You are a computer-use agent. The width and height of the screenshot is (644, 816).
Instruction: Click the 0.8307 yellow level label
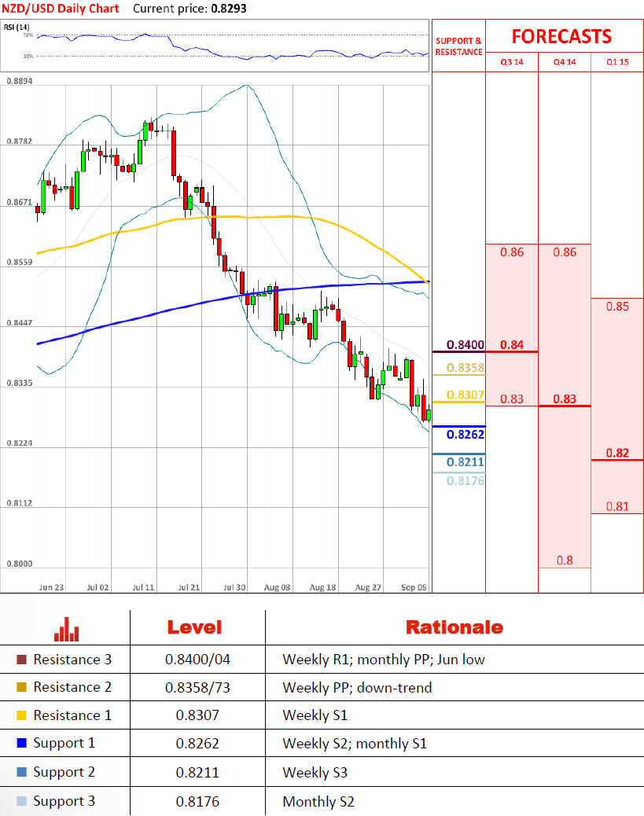click(466, 395)
